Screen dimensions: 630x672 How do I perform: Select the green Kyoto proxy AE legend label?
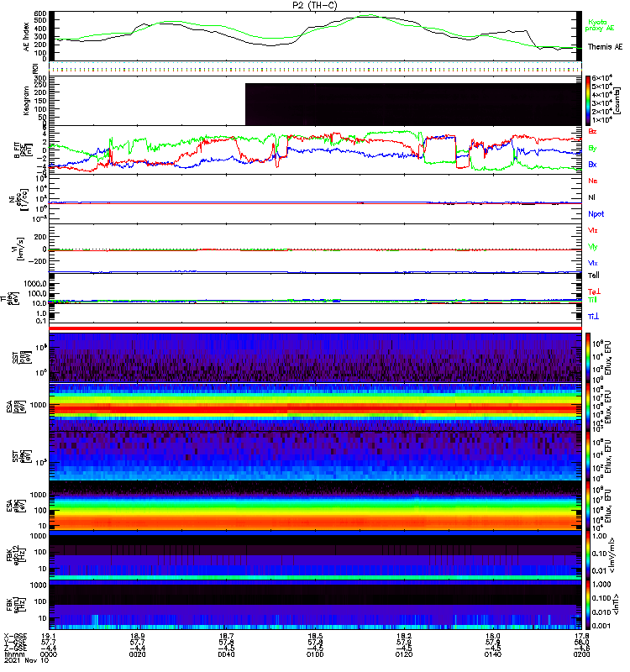click(x=599, y=25)
